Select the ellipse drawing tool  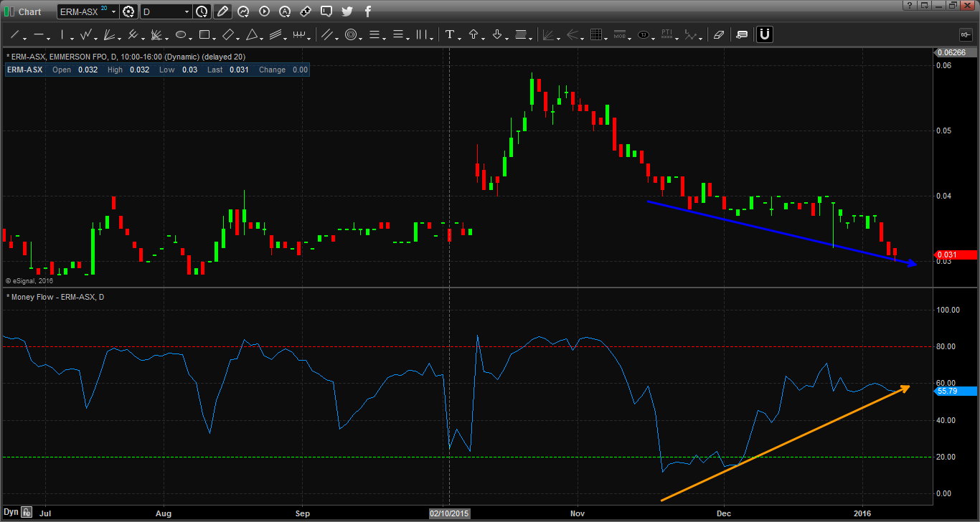[181, 34]
